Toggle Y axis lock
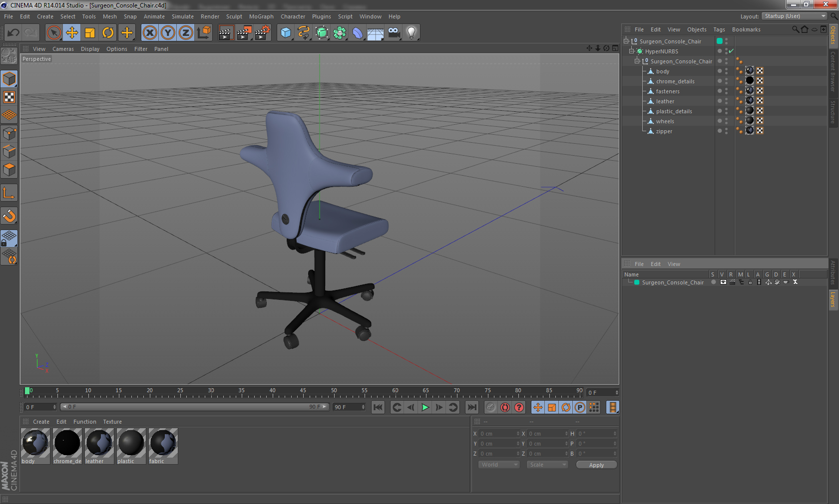Screen dimensions: 839x504 tap(168, 33)
